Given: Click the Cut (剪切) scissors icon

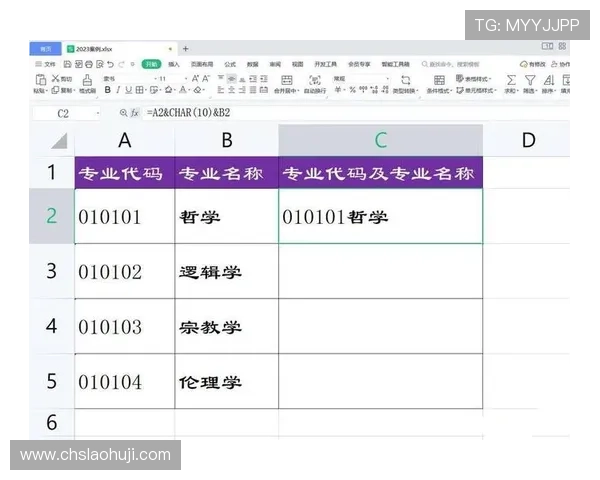Looking at the screenshot, I should click(56, 79).
